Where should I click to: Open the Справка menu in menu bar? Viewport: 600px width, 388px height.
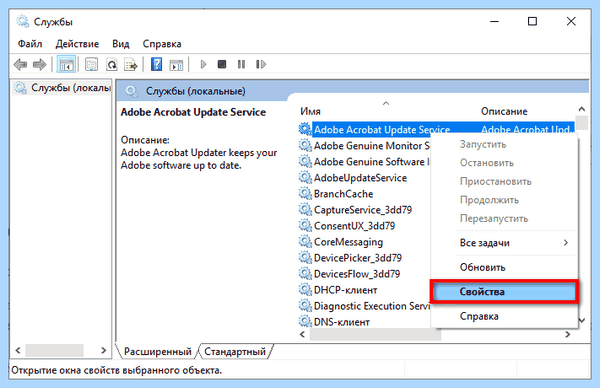(162, 44)
